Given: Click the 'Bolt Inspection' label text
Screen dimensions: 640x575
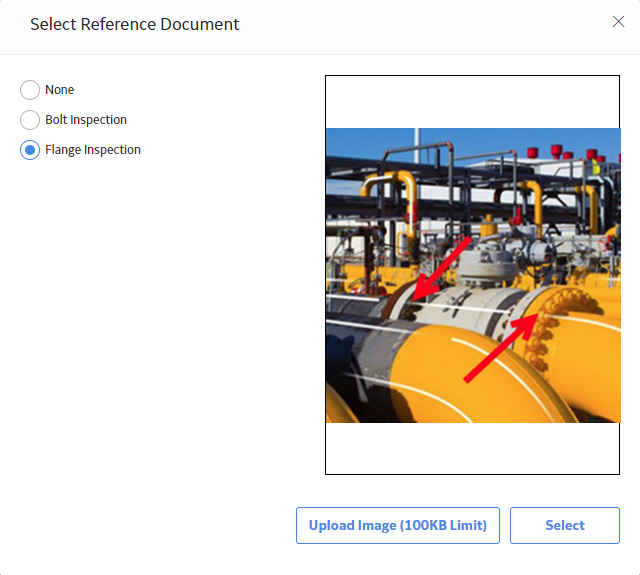Looking at the screenshot, I should tap(86, 120).
